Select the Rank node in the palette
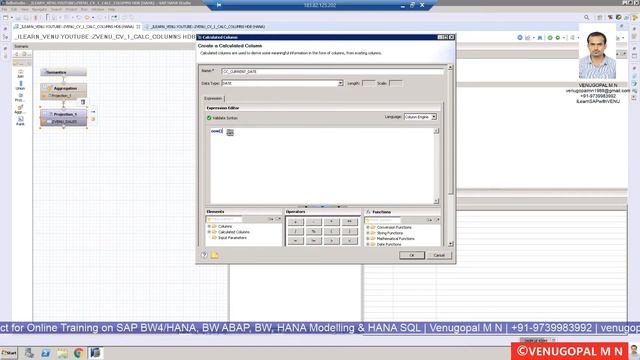Image resolution: width=640 pixels, height=360 pixels. click(20, 121)
